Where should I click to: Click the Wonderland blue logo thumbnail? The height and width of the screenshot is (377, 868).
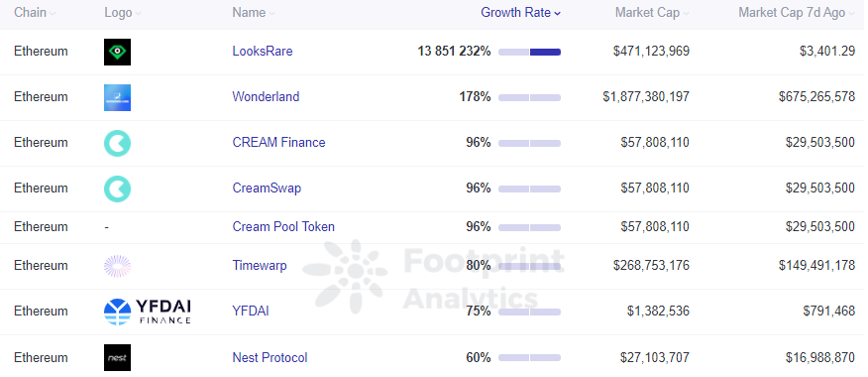117,97
